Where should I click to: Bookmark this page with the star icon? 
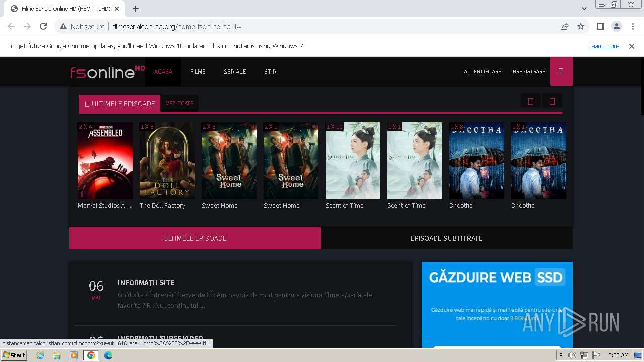[581, 26]
